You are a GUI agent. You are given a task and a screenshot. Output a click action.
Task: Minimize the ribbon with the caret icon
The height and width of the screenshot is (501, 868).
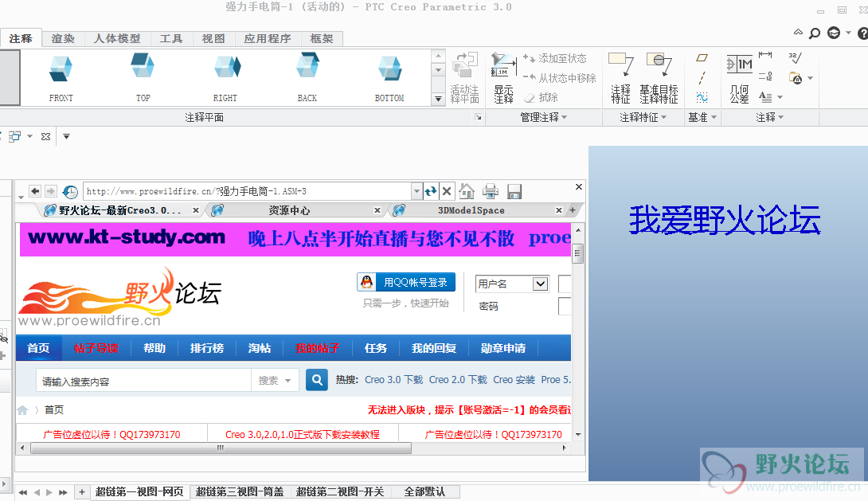coord(798,32)
